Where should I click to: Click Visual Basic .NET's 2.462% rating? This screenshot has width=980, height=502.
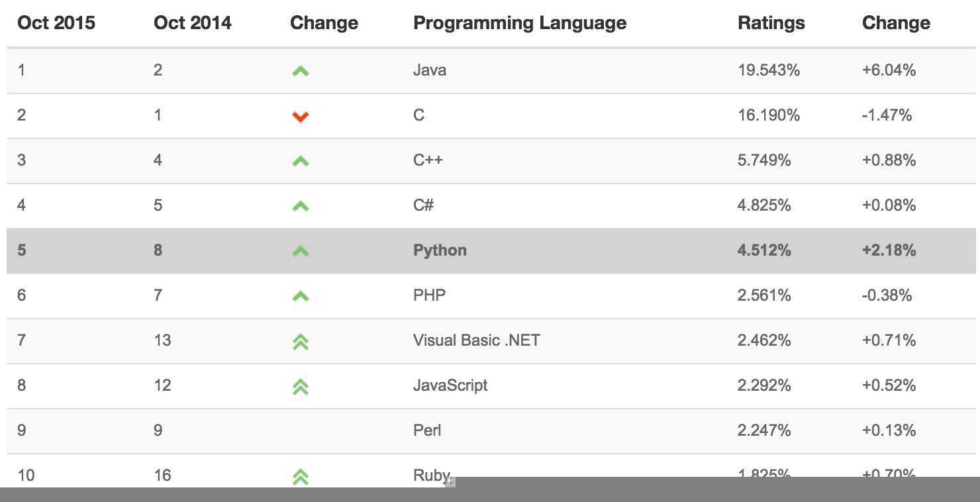click(764, 340)
